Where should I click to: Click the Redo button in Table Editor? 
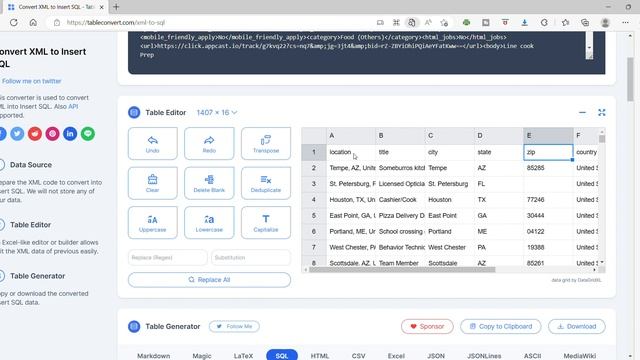pyautogui.click(x=209, y=143)
